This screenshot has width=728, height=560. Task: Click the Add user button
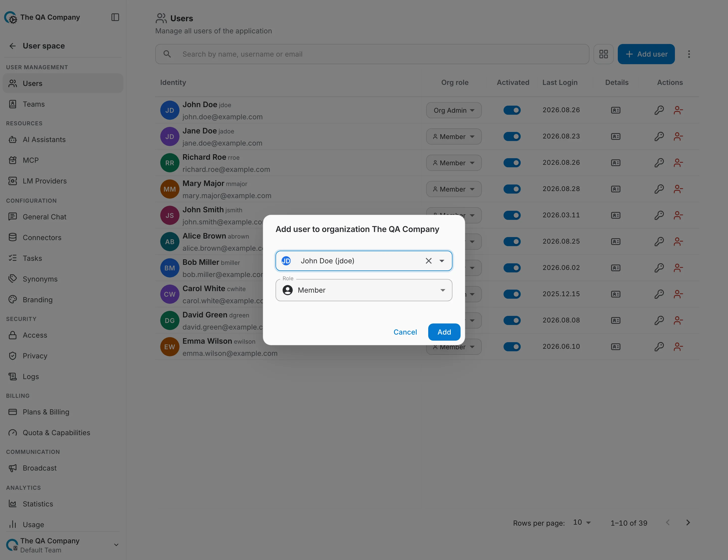click(x=646, y=54)
